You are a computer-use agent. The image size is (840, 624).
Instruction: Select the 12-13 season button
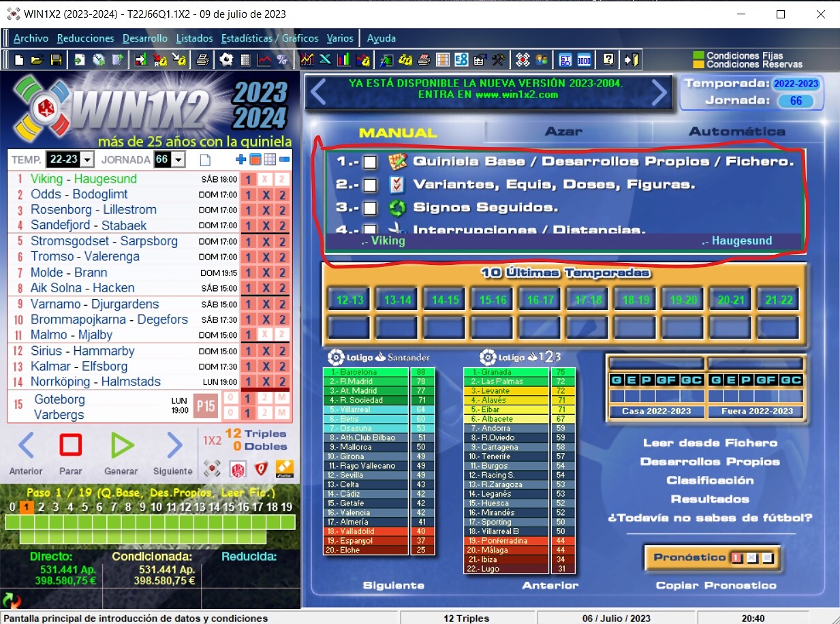[x=349, y=300]
